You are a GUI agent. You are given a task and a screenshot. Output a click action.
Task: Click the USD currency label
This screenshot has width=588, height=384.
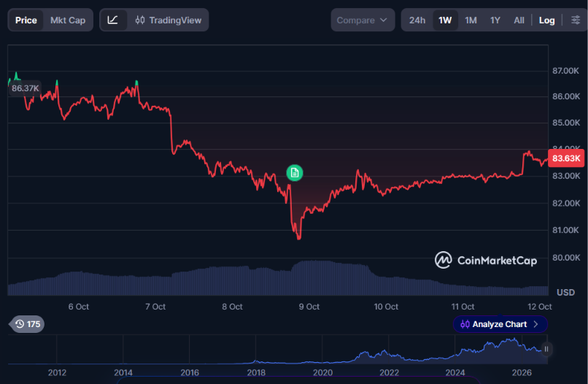pos(565,292)
